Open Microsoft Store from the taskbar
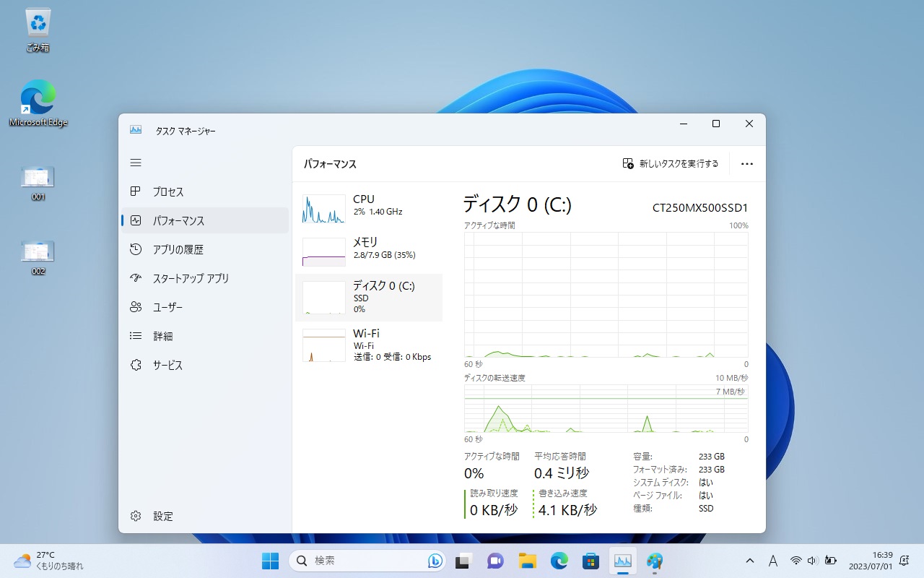This screenshot has width=924, height=578. coord(591,561)
